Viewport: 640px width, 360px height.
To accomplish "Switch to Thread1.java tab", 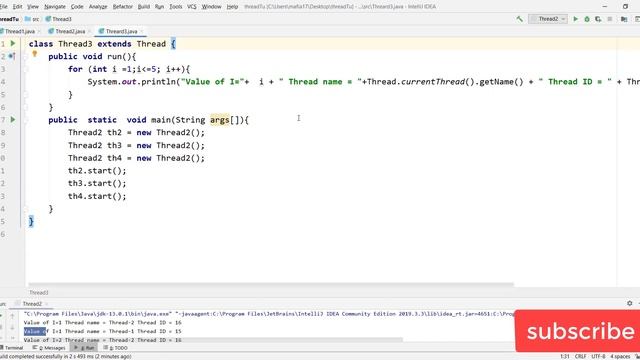I will 19,31.
